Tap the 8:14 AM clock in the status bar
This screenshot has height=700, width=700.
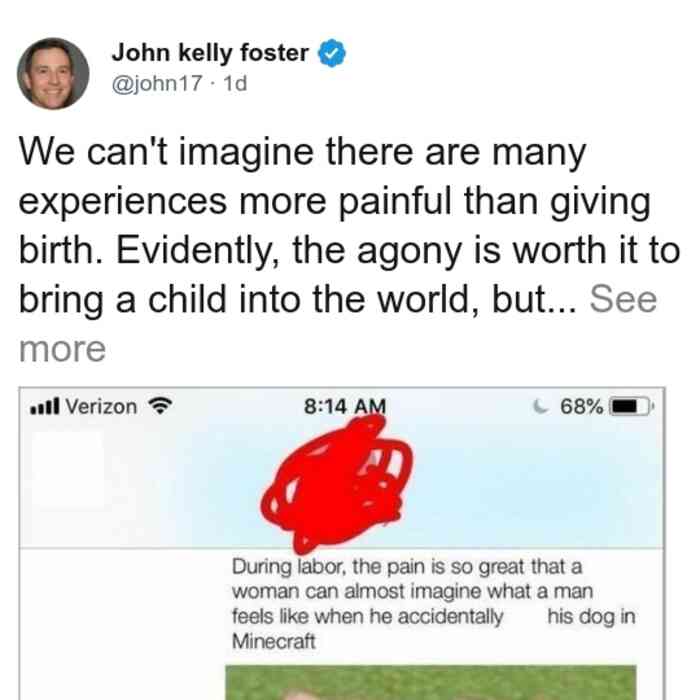[x=345, y=406]
